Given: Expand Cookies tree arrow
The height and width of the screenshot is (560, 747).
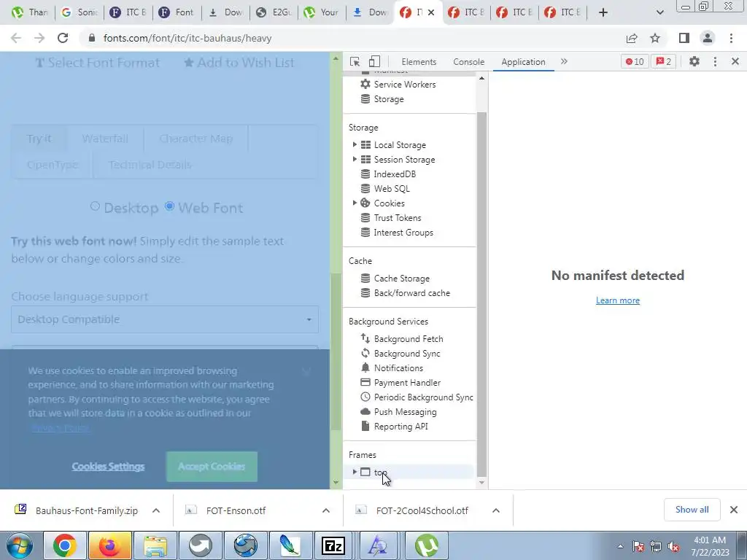Looking at the screenshot, I should 355,203.
